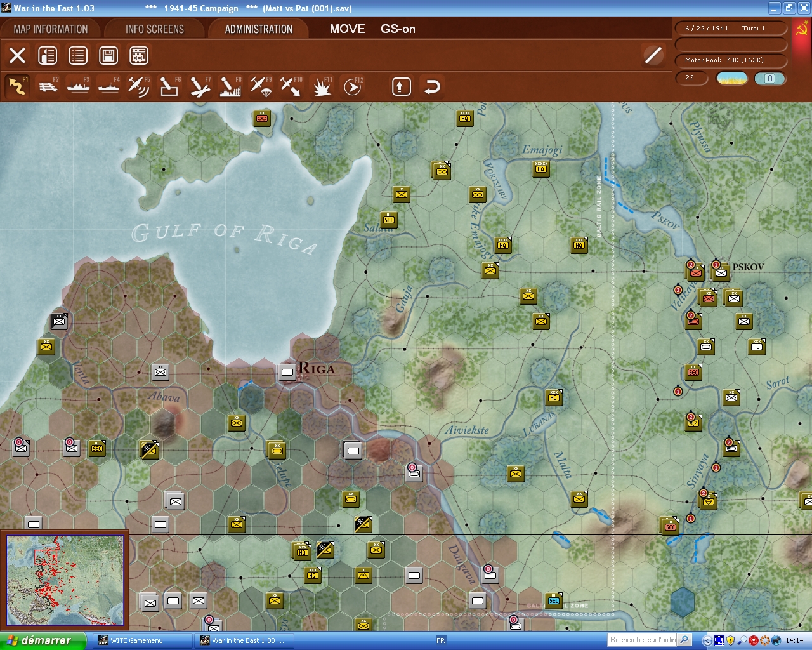Click the upload arrow box icon
Viewport: 812px width, 650px height.
[401, 86]
